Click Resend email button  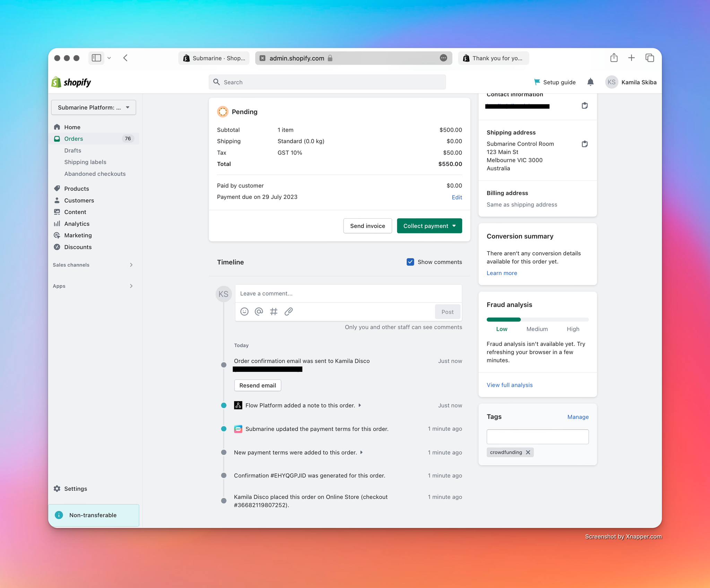coord(258,385)
